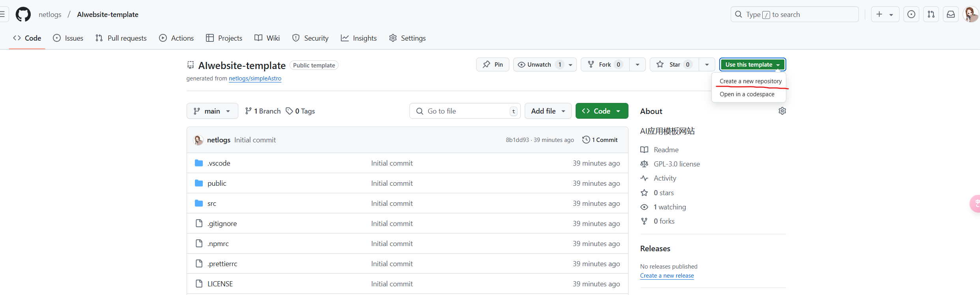Select Open in a codespace
This screenshot has width=980, height=295.
(747, 94)
